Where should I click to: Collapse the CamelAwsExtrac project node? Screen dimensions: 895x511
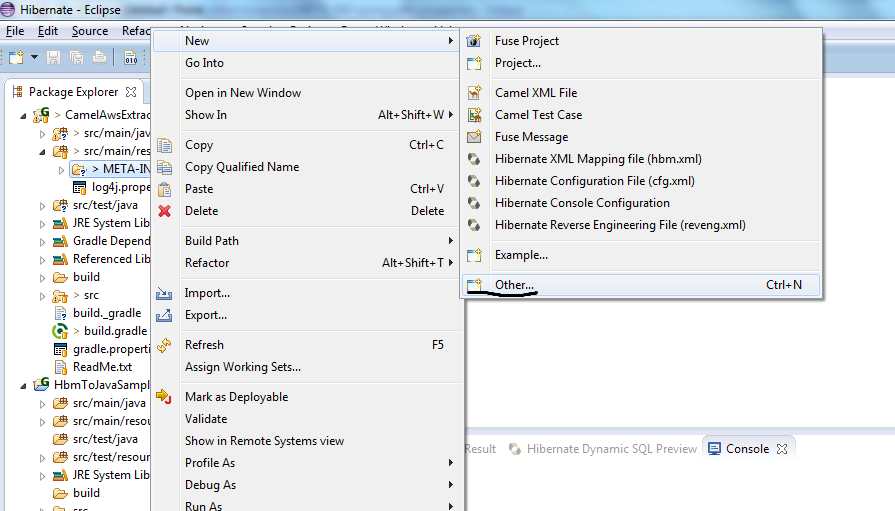tap(23, 116)
